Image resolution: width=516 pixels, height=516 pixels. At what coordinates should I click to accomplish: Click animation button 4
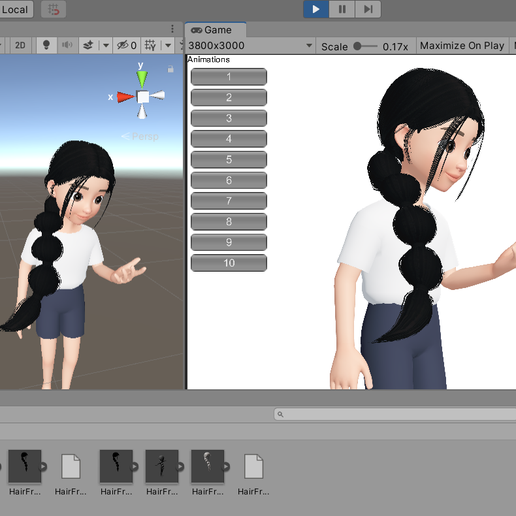click(x=229, y=139)
